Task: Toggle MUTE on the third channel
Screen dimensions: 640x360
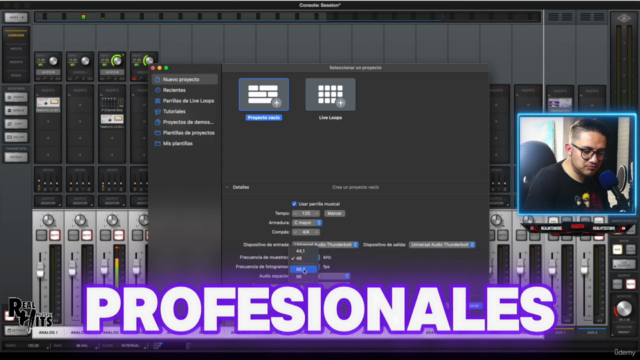Action: (x=118, y=235)
